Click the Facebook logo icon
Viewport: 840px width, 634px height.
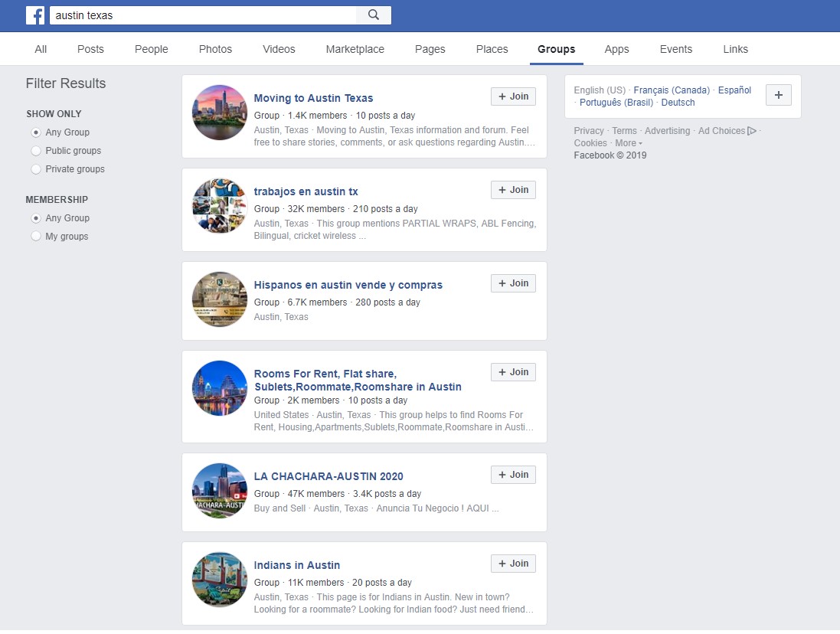pyautogui.click(x=35, y=15)
